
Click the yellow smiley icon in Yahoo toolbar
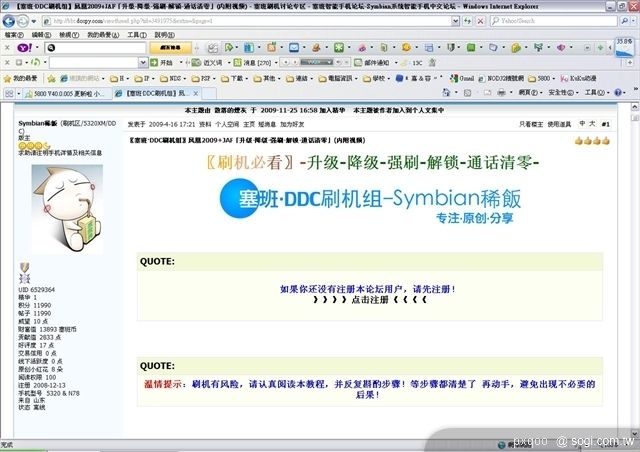[x=406, y=48]
